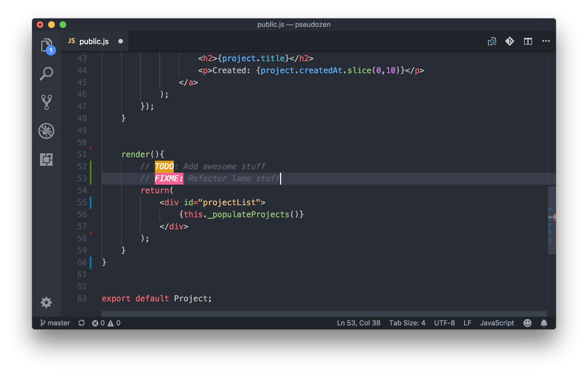Split the editor using the split icon
This screenshot has height=375, width=588.
(x=528, y=41)
